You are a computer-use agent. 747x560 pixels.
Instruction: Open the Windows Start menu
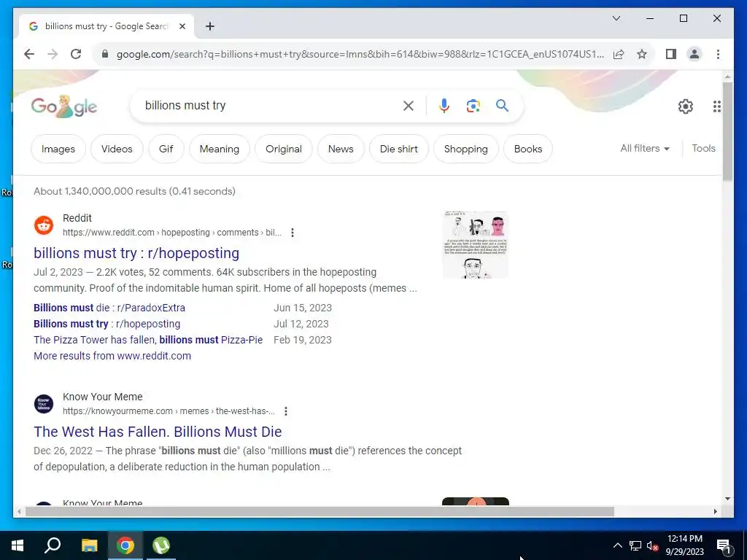tap(18, 545)
